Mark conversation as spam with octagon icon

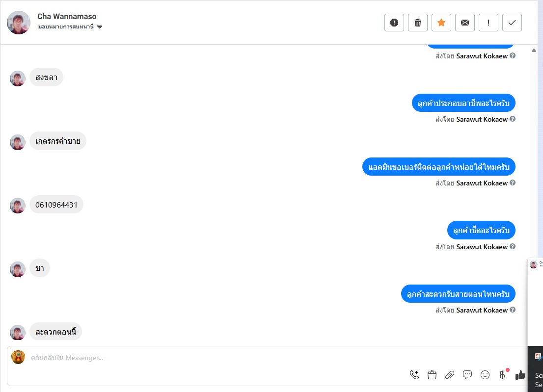tap(394, 23)
